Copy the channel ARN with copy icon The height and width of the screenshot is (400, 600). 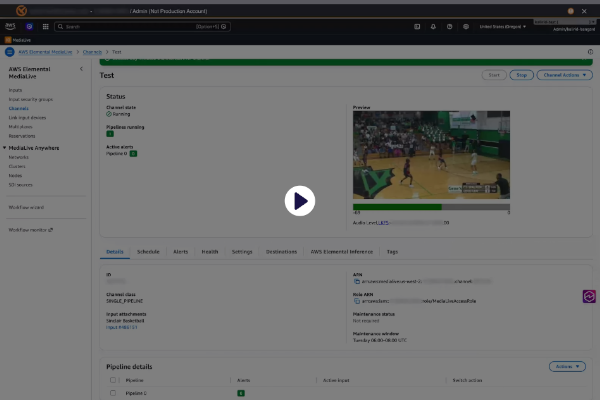click(x=357, y=281)
